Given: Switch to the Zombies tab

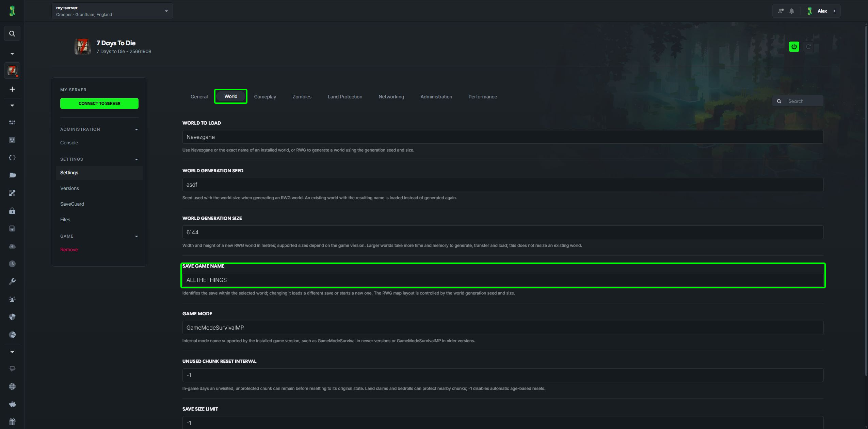Looking at the screenshot, I should pyautogui.click(x=302, y=97).
